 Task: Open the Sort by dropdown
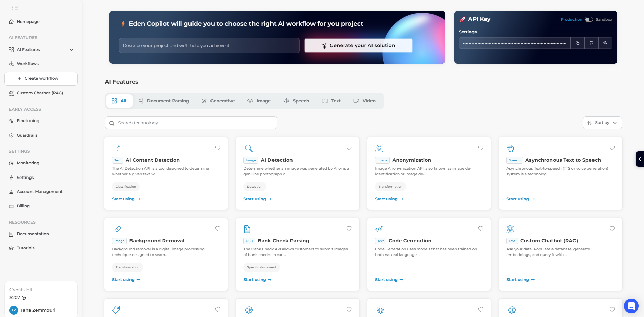pos(602,123)
